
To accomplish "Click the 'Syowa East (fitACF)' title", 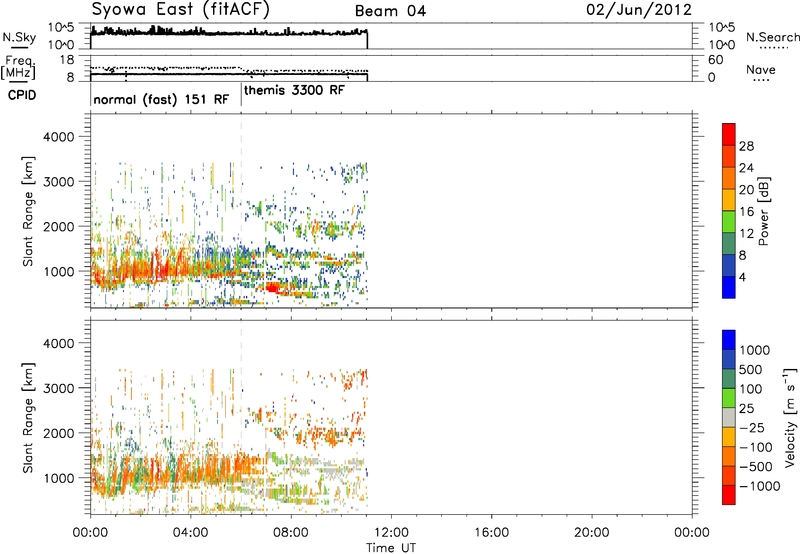I will [x=180, y=9].
